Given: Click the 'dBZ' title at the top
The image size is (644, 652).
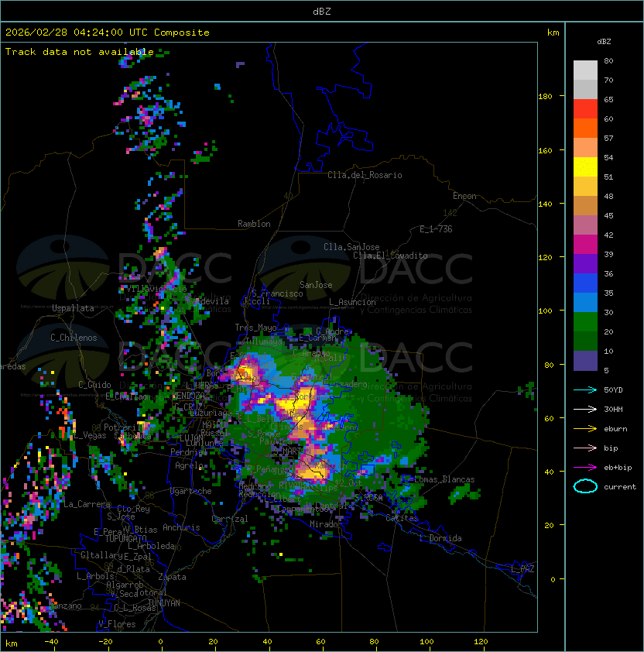Looking at the screenshot, I should pyautogui.click(x=322, y=12).
